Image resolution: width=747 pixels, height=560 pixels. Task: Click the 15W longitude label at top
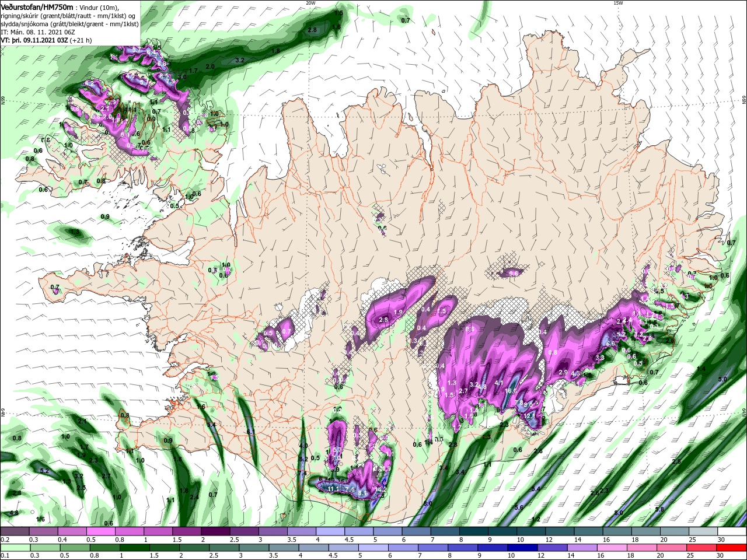(x=617, y=3)
